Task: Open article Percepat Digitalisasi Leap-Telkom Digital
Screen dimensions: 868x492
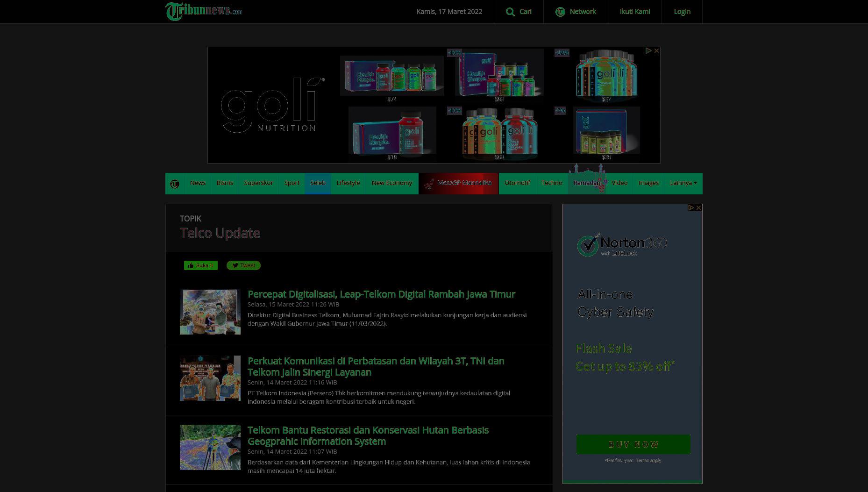Action: click(381, 294)
